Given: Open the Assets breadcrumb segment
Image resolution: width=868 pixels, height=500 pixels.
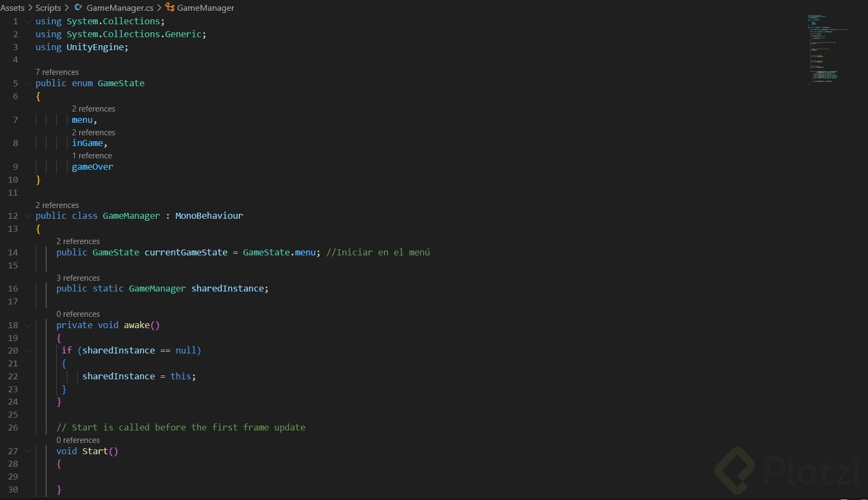Looking at the screenshot, I should pyautogui.click(x=12, y=8).
